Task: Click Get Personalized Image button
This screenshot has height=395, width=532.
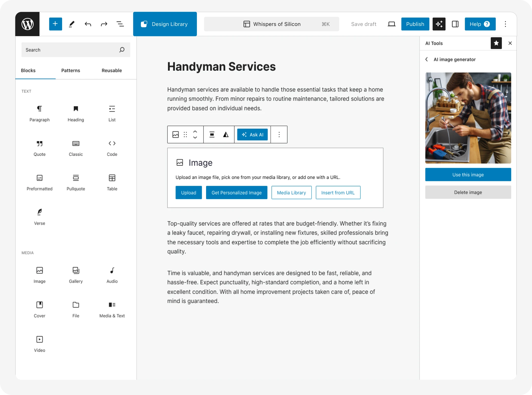Action: pos(237,192)
